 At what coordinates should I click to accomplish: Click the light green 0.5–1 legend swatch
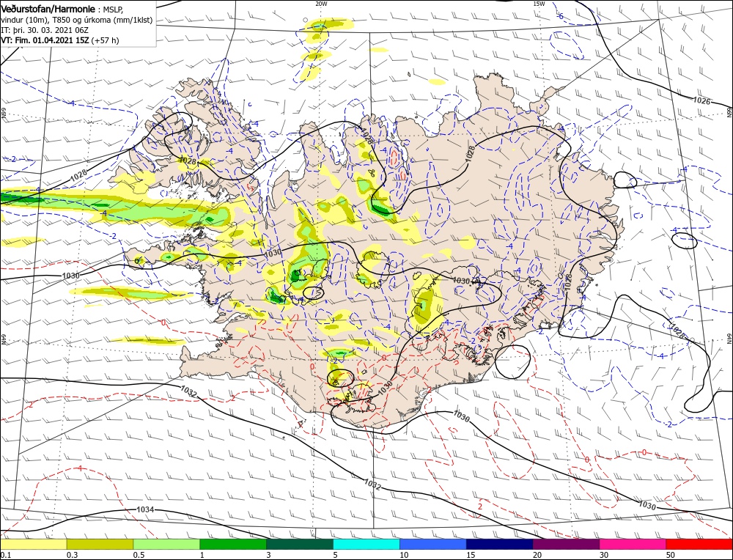pyautogui.click(x=166, y=544)
